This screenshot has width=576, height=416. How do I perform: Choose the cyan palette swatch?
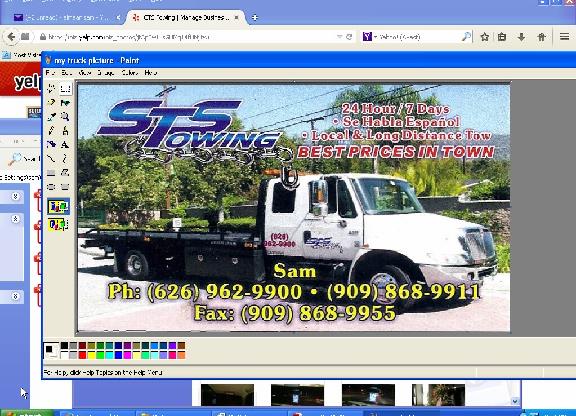[109, 355]
